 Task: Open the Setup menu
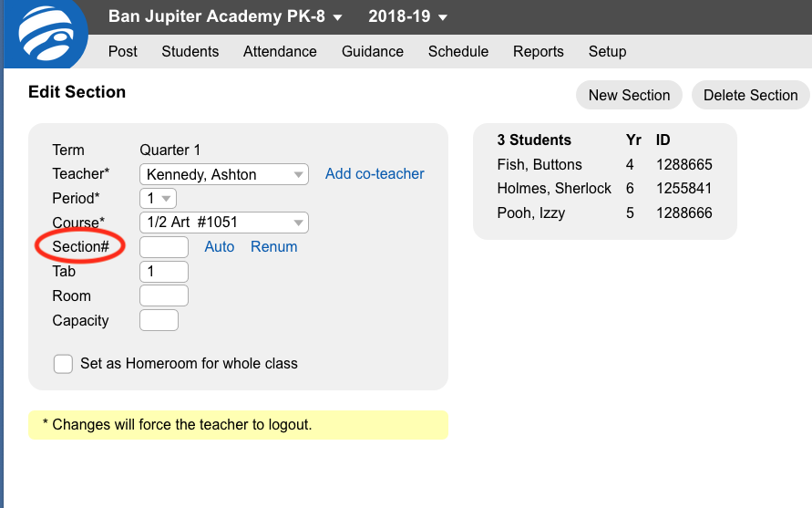pos(608,51)
